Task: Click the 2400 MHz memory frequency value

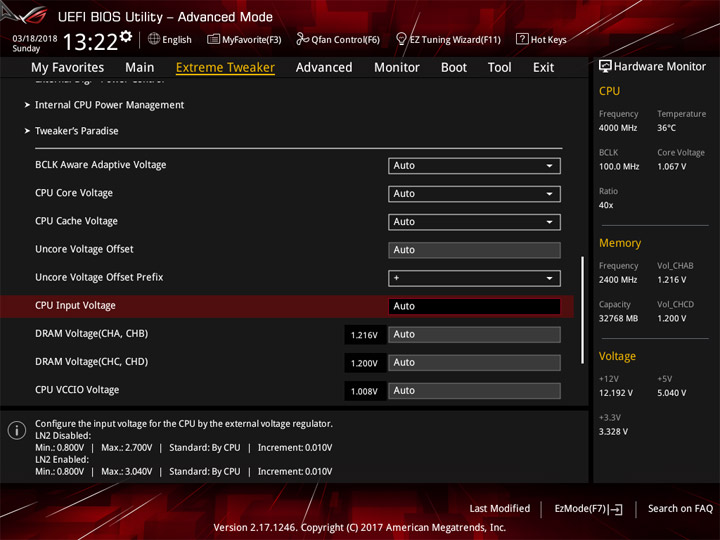Action: click(x=618, y=280)
